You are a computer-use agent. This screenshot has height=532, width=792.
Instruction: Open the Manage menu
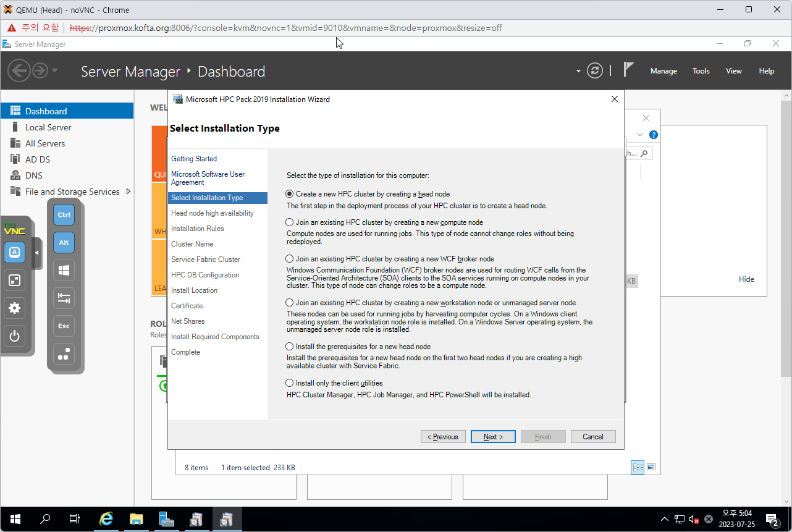pos(664,71)
